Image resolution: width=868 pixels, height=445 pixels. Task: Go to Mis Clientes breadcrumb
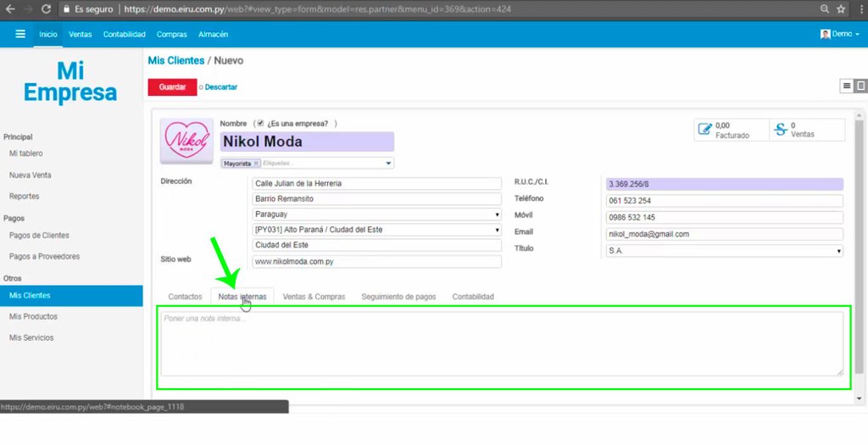(176, 60)
